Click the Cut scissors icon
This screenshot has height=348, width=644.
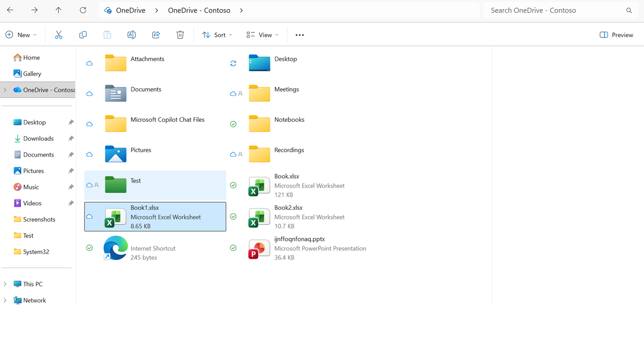[59, 35]
